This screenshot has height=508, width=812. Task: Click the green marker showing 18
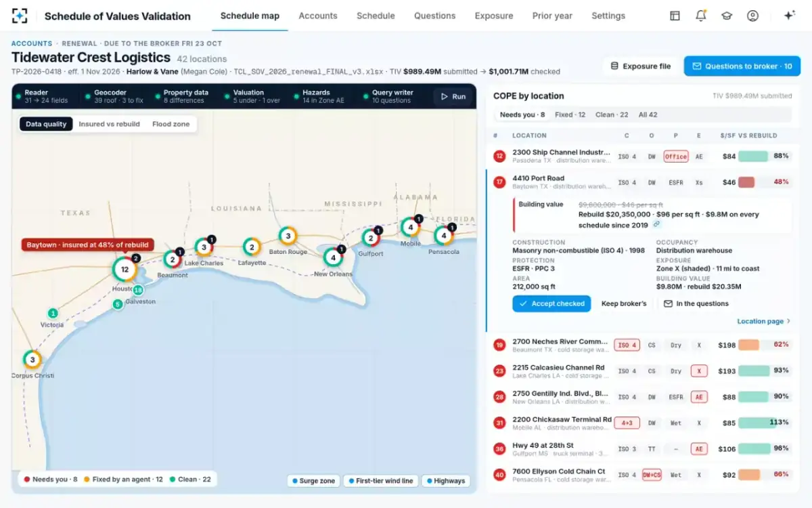(138, 290)
